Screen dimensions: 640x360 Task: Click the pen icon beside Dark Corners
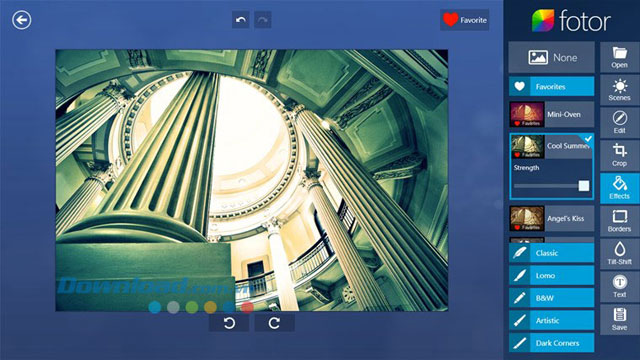point(520,343)
